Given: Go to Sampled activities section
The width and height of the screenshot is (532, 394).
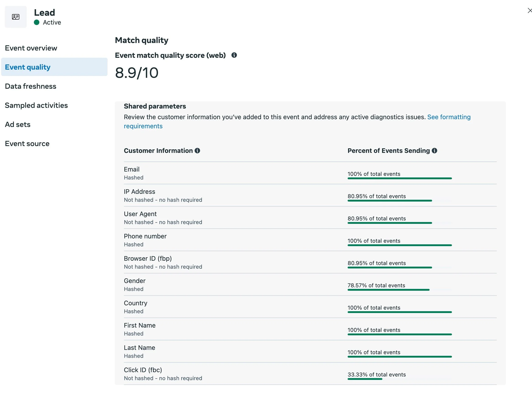Looking at the screenshot, I should (36, 105).
